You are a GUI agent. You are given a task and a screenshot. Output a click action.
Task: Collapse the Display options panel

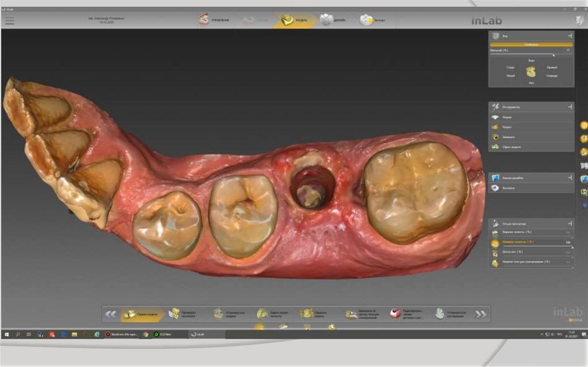[570, 223]
